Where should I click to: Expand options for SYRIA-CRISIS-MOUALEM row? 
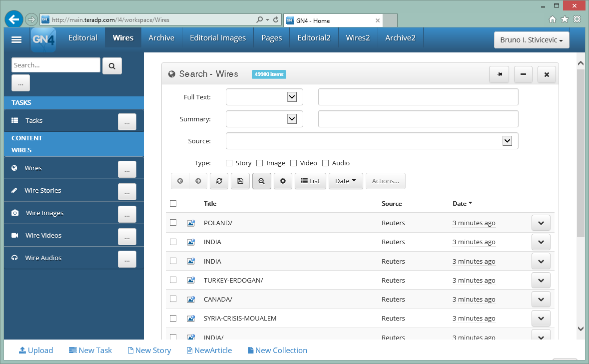pyautogui.click(x=541, y=318)
